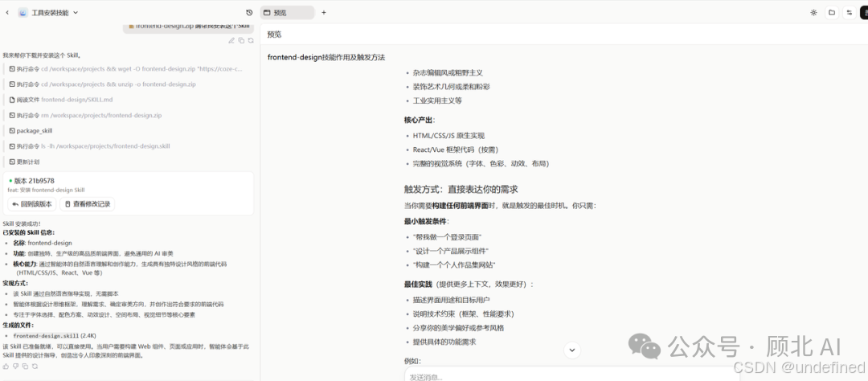This screenshot has width=868, height=381.
Task: Click the 触发方式：直接表达你的需求 heading
Action: pyautogui.click(x=461, y=189)
